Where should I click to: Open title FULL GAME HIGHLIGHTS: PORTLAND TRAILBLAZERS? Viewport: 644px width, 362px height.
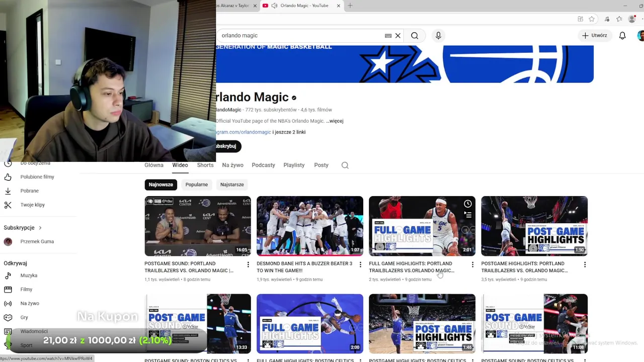pyautogui.click(x=412, y=267)
